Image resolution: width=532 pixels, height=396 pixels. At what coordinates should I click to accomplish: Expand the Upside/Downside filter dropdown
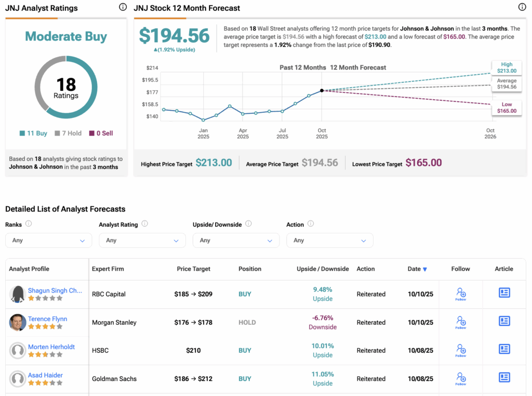click(236, 241)
